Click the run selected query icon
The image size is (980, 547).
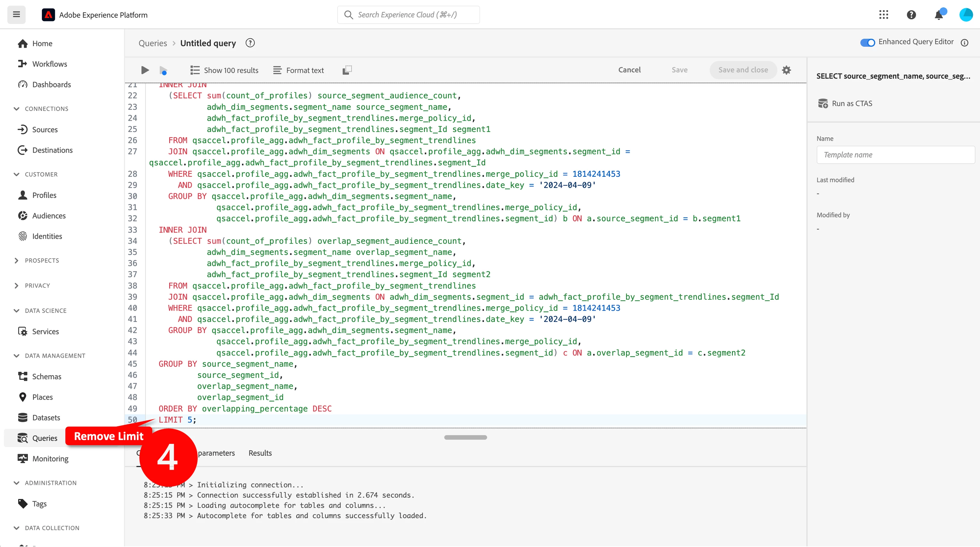(163, 70)
